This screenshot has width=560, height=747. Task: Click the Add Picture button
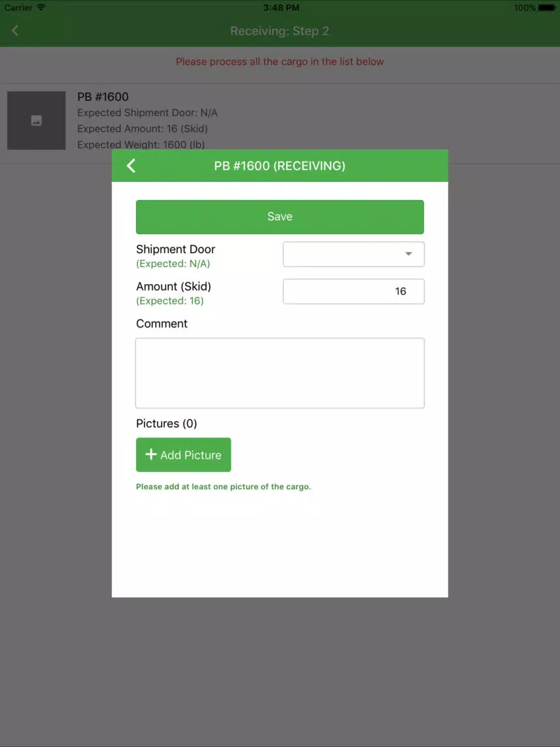click(x=183, y=455)
